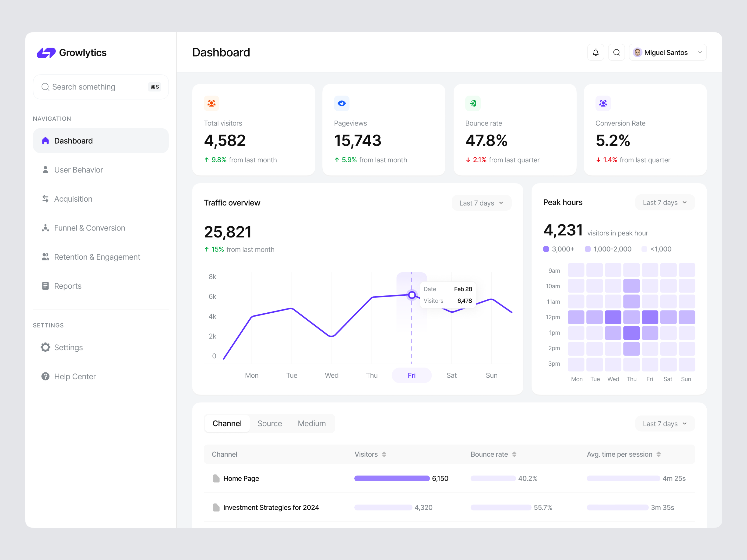
Task: Open the Last 7 days filter on Traffic overview
Action: point(481,203)
